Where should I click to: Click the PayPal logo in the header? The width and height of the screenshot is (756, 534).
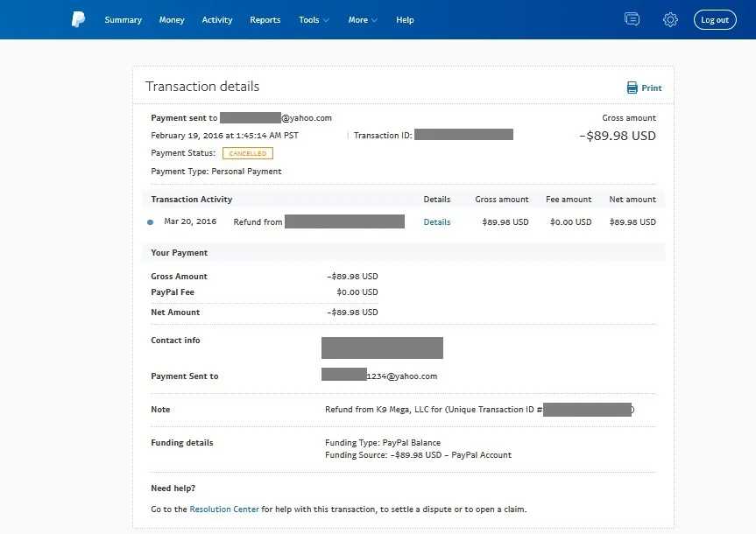click(x=78, y=19)
